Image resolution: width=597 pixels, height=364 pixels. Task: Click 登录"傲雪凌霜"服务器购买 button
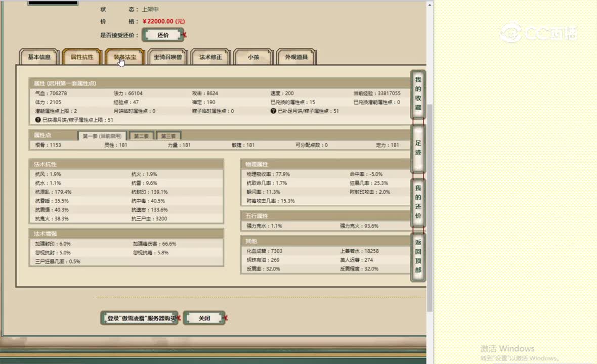[139, 318]
